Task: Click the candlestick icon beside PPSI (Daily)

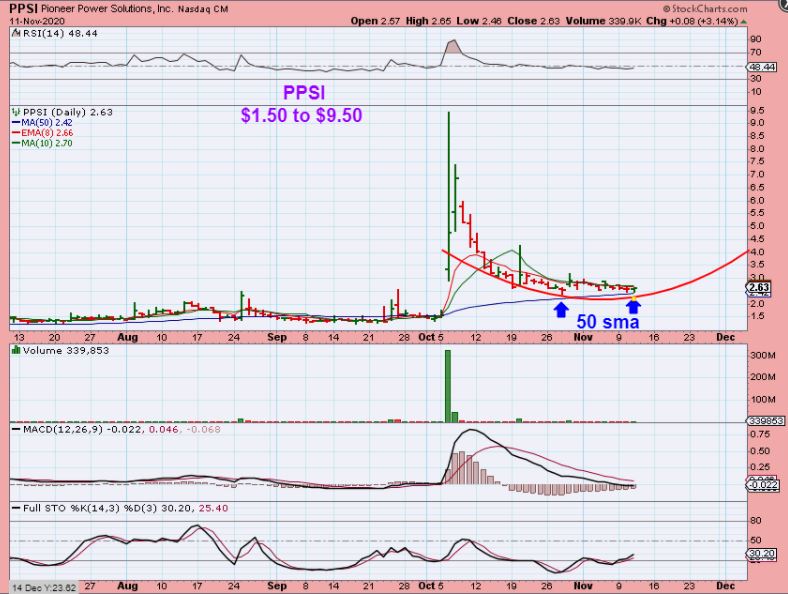Action: [x=16, y=112]
